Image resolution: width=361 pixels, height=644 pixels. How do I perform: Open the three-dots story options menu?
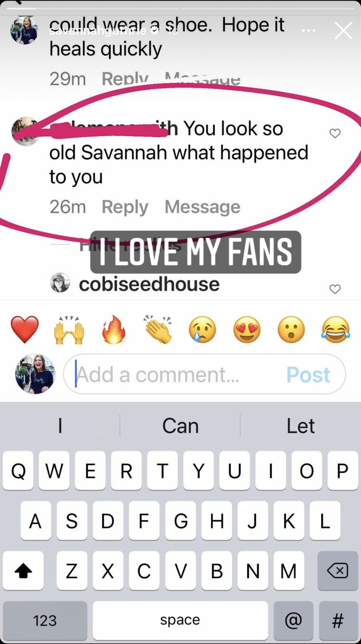[x=308, y=30]
